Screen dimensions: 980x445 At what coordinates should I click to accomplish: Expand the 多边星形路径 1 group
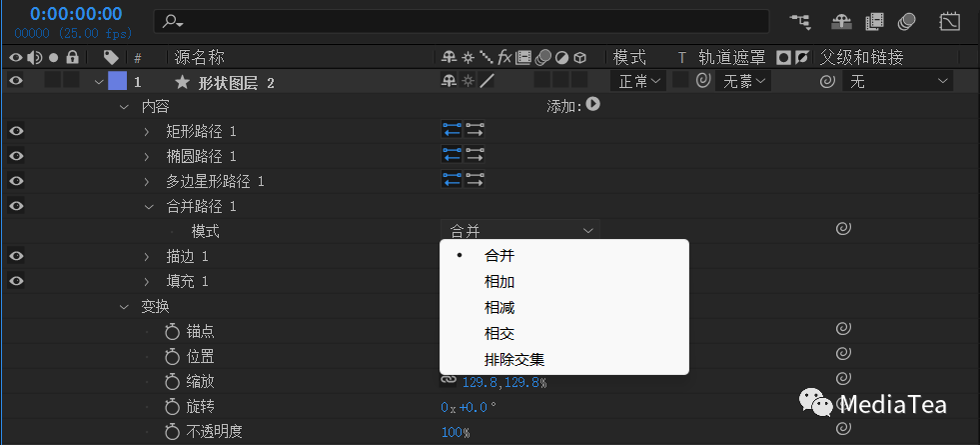(148, 182)
